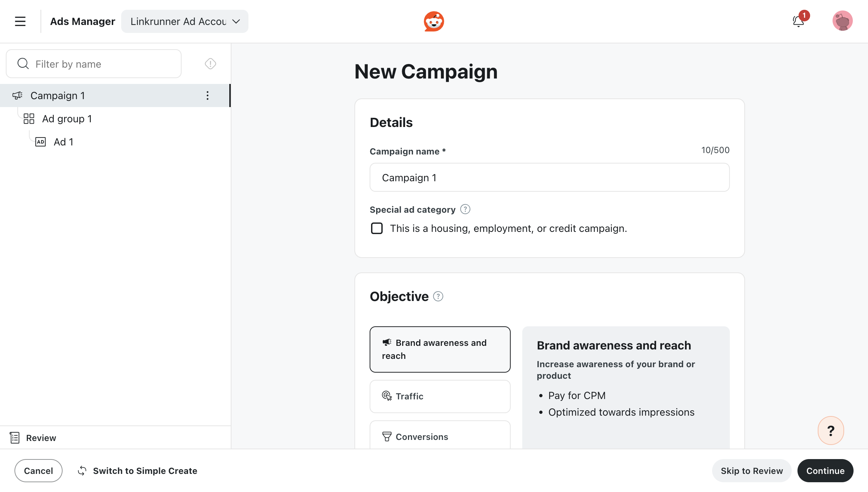Select the Conversions objective
This screenshot has height=492, width=868.
point(440,436)
